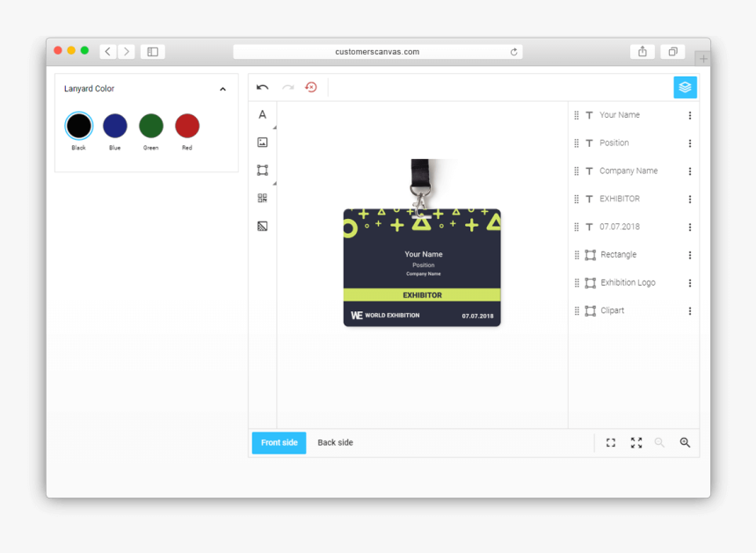This screenshot has height=553, width=756.
Task: Select the Image tool icon
Action: pyautogui.click(x=262, y=142)
